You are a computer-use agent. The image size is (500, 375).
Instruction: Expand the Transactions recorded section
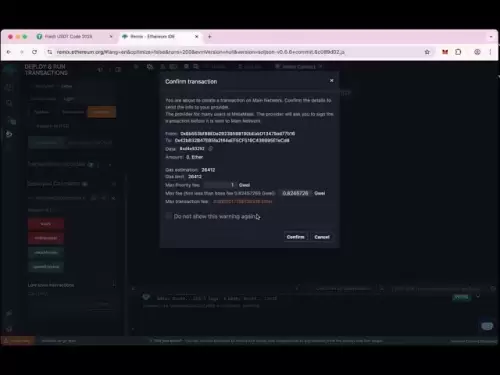point(110,164)
